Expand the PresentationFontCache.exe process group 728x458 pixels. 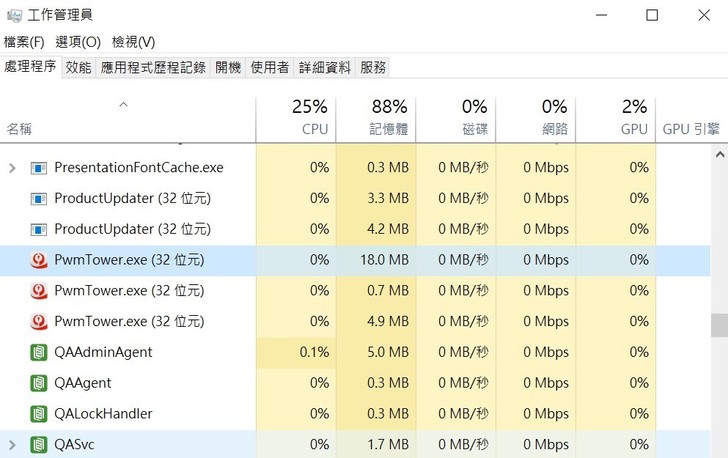12,168
